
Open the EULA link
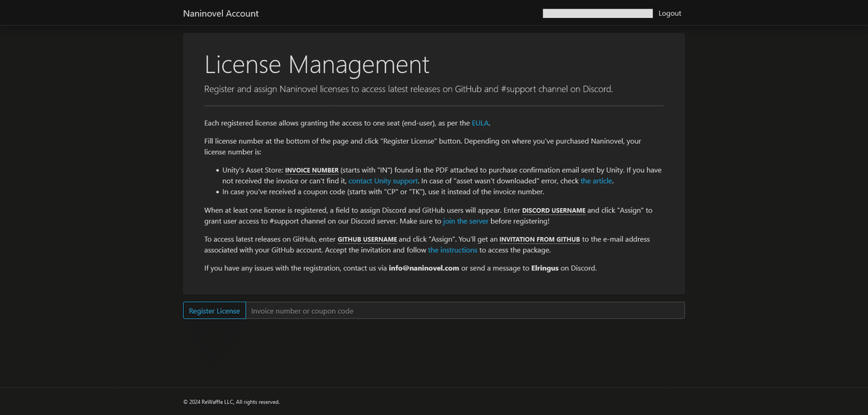480,123
